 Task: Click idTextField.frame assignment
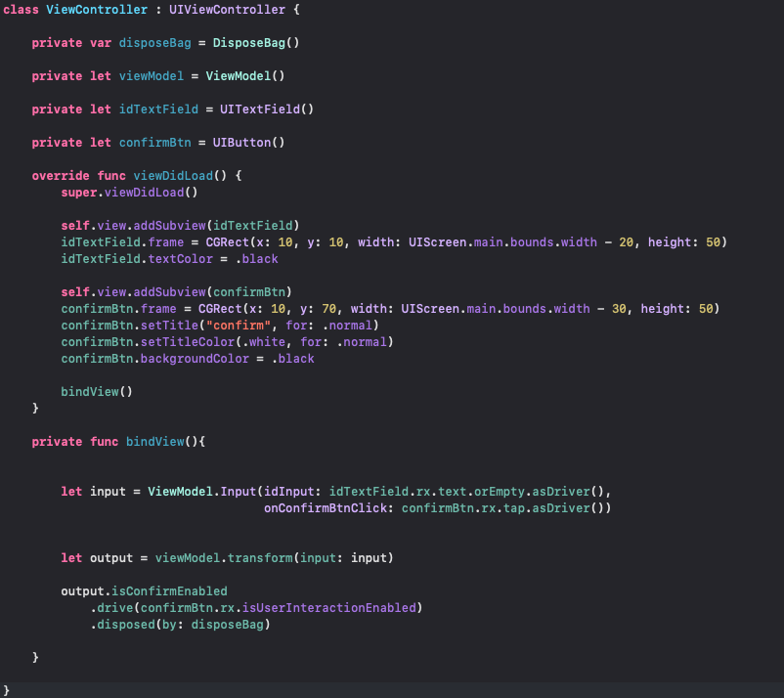tap(122, 242)
